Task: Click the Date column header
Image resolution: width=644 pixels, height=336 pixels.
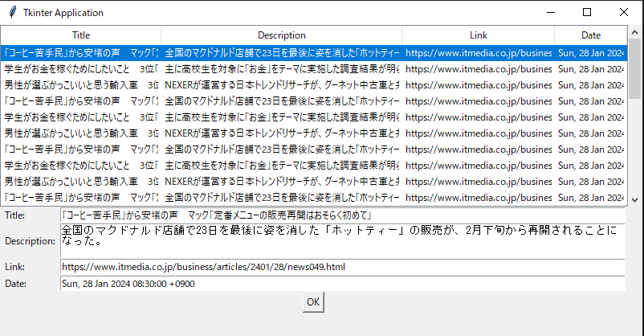Action: coord(590,35)
